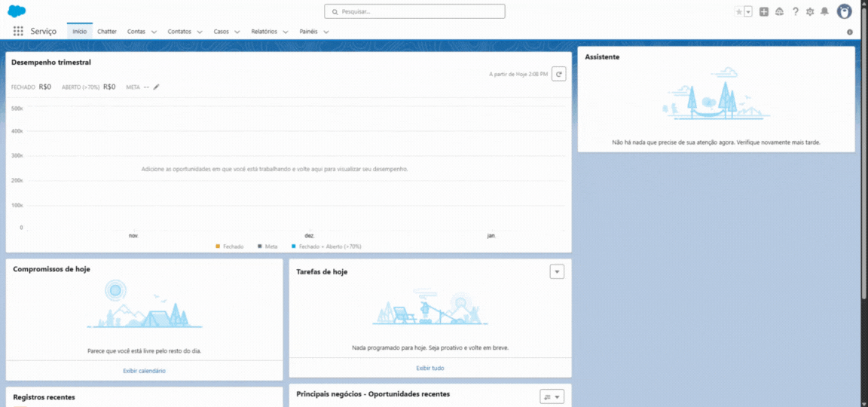The width and height of the screenshot is (868, 407).
Task: Open the Relatórios tab
Action: click(x=264, y=32)
